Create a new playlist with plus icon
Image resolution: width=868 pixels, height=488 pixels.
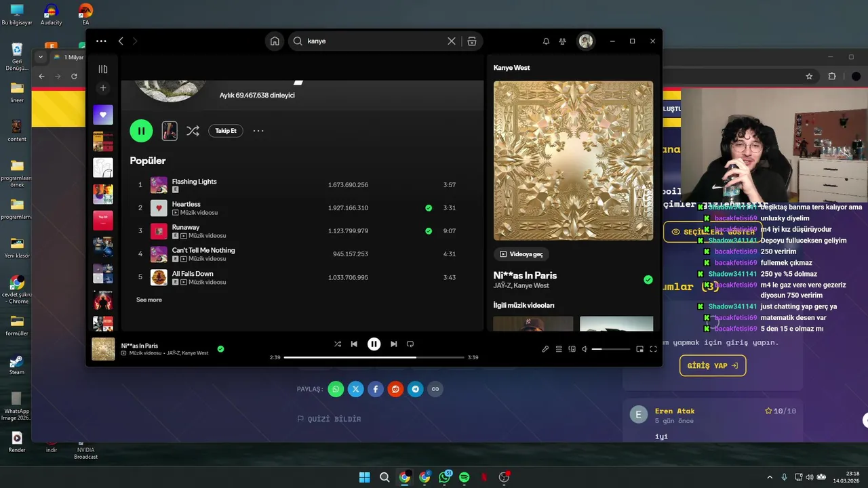(103, 88)
